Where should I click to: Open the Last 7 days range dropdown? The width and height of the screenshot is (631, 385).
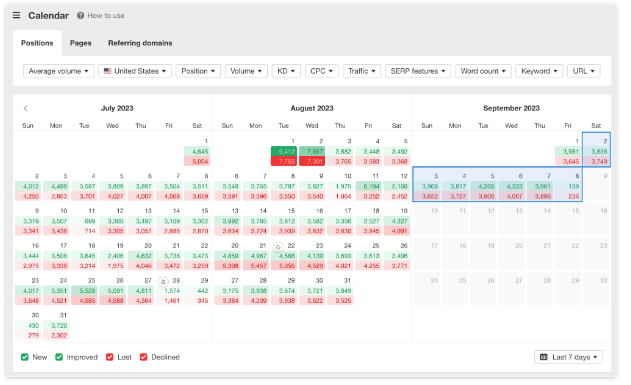coord(568,357)
